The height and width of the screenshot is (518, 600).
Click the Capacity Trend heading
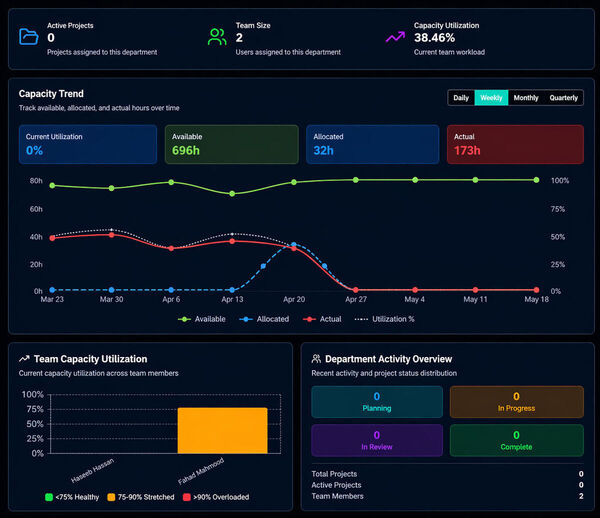(51, 94)
